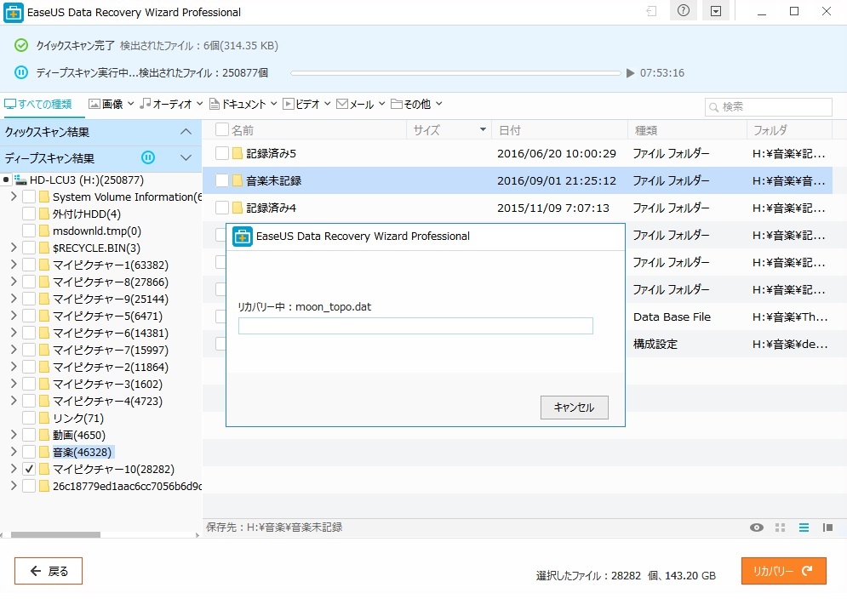
Task: Check the マイピクチャー1(63382) checkbox
Action: coord(29,265)
